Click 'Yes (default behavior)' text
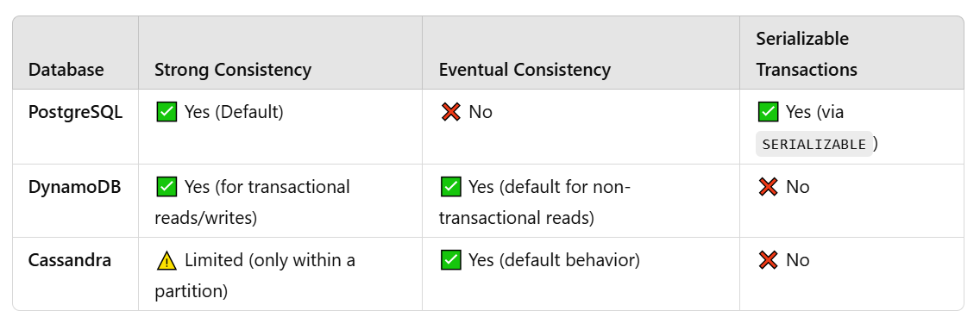This screenshot has height=317, width=980. pyautogui.click(x=554, y=259)
